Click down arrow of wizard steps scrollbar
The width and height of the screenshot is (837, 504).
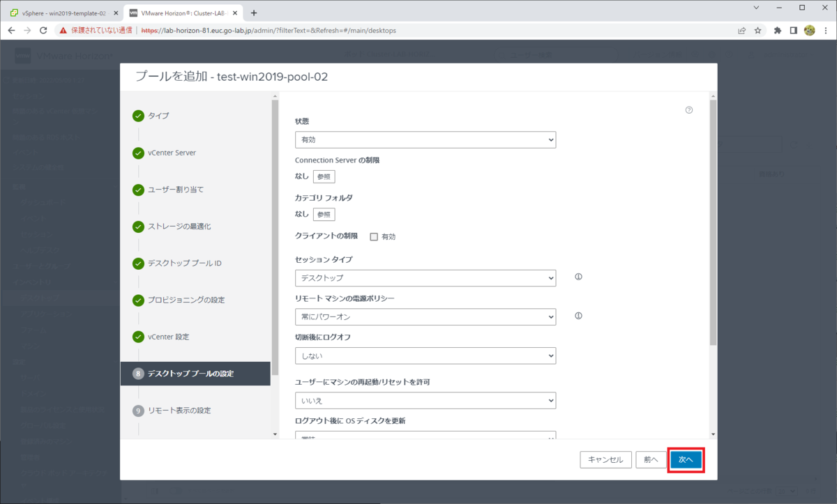coord(274,434)
